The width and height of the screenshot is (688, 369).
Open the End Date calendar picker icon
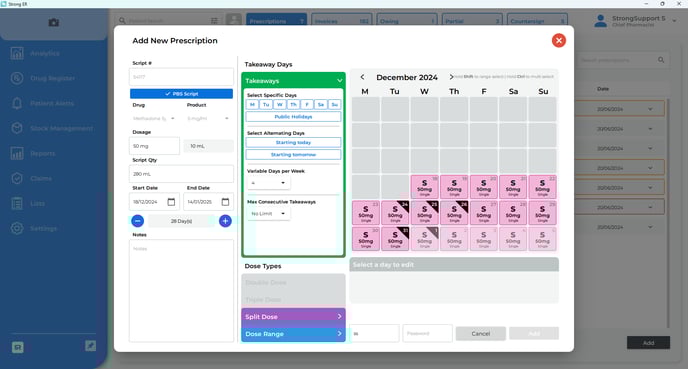point(225,202)
